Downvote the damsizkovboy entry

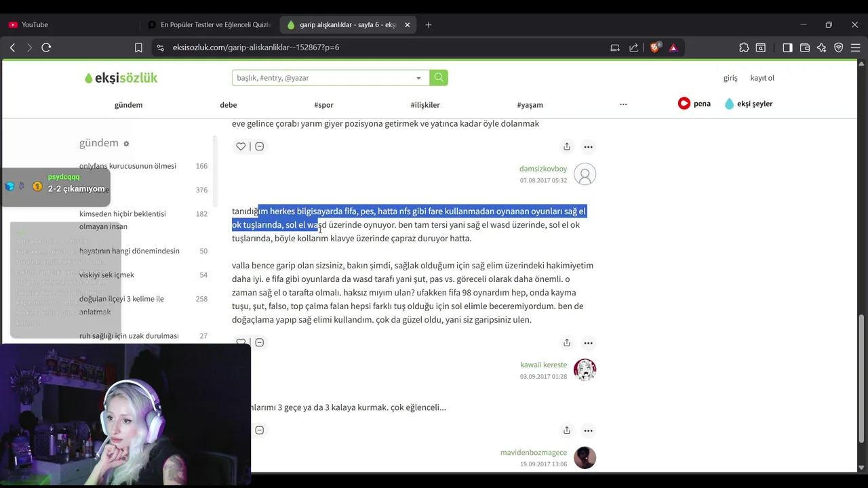(x=259, y=146)
